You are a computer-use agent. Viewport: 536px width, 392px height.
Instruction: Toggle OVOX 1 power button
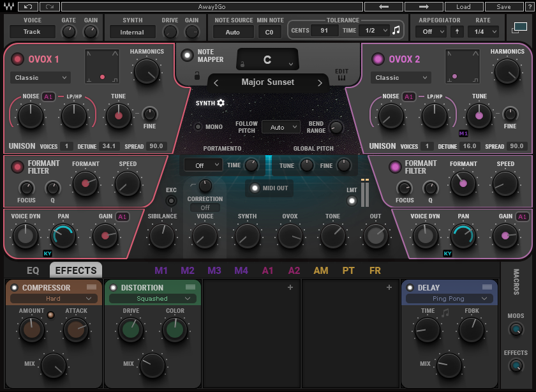(17, 59)
